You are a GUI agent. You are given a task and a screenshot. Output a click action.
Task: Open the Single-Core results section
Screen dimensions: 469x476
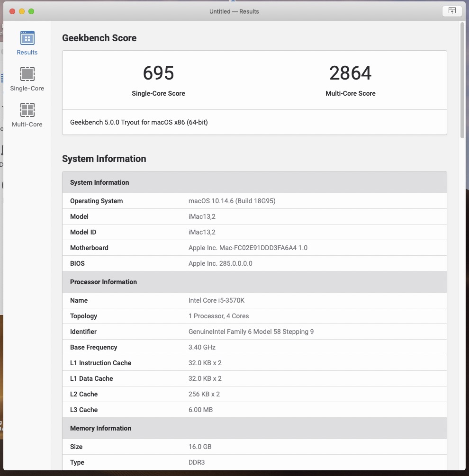pos(27,79)
